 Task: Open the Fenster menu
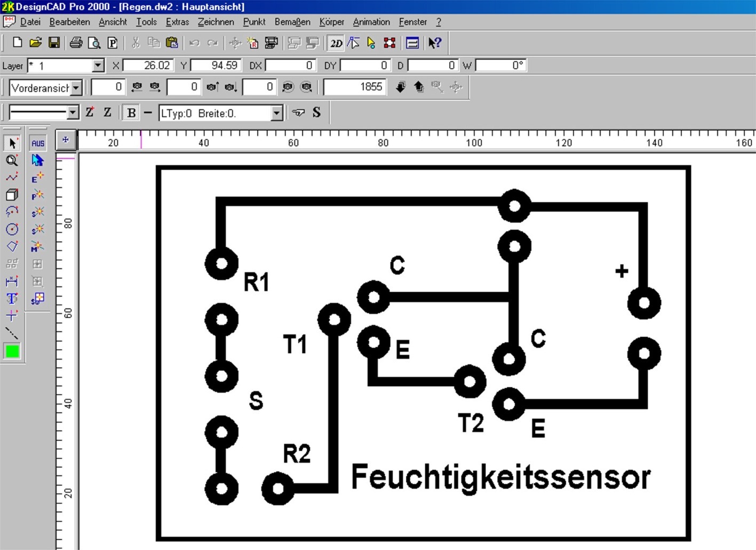(x=413, y=22)
